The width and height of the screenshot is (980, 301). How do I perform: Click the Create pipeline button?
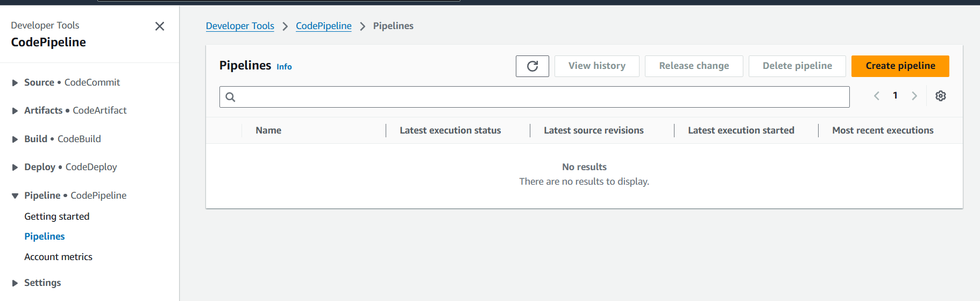(x=900, y=66)
